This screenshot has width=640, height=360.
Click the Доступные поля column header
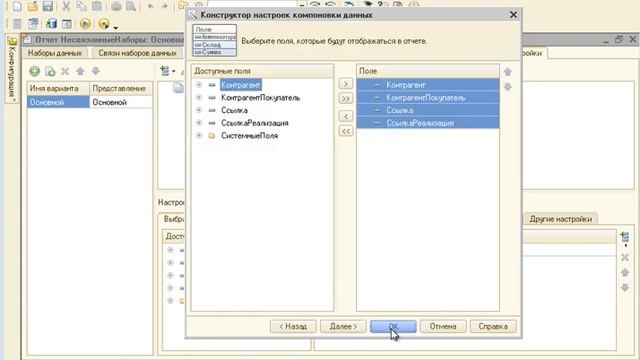coord(262,71)
